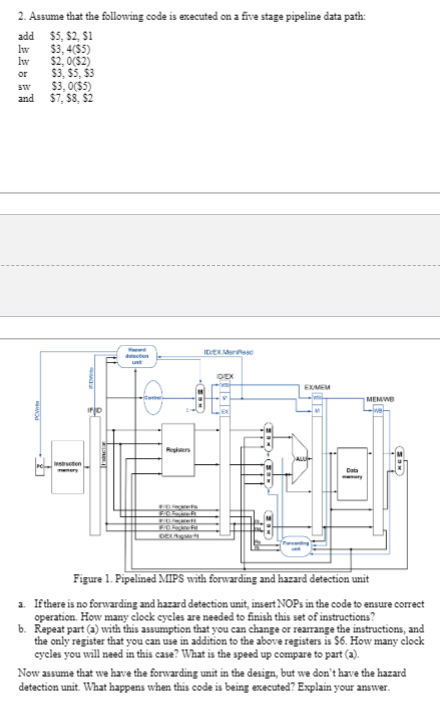Click the IF/ID pipeline register label

(95, 410)
